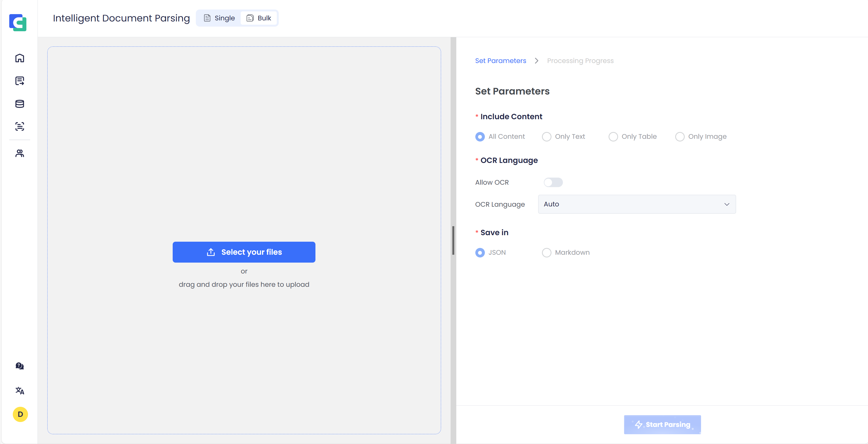The height and width of the screenshot is (444, 868).
Task: Switch to the Bulk tab
Action: pos(259,18)
